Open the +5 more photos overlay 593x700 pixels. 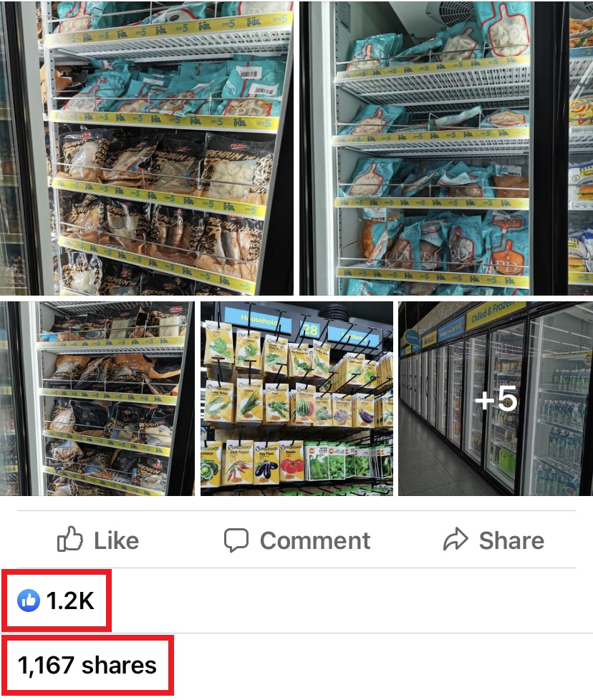point(496,398)
